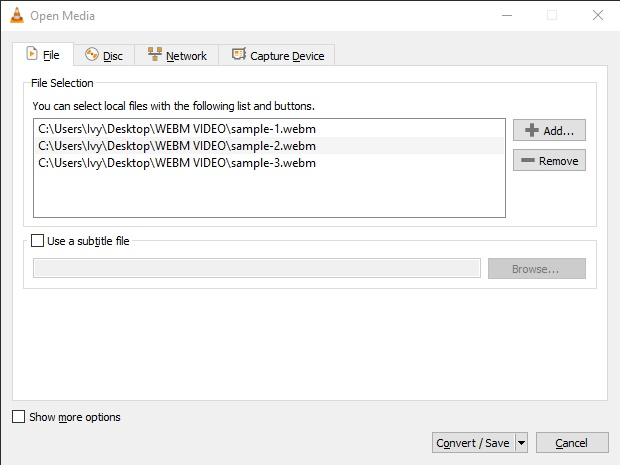The height and width of the screenshot is (465, 620).
Task: Click the Cancel button
Action: 572,443
